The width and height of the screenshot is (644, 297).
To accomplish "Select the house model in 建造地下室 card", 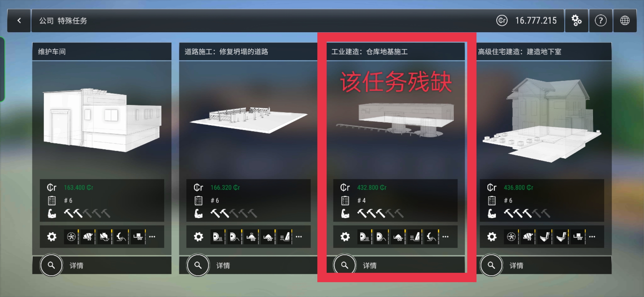I will pyautogui.click(x=542, y=120).
